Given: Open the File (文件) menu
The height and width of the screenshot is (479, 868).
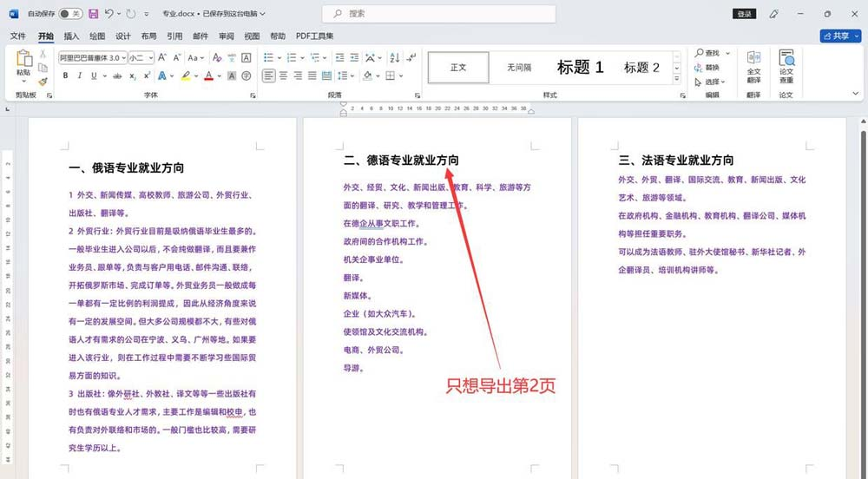Looking at the screenshot, I should pyautogui.click(x=17, y=36).
